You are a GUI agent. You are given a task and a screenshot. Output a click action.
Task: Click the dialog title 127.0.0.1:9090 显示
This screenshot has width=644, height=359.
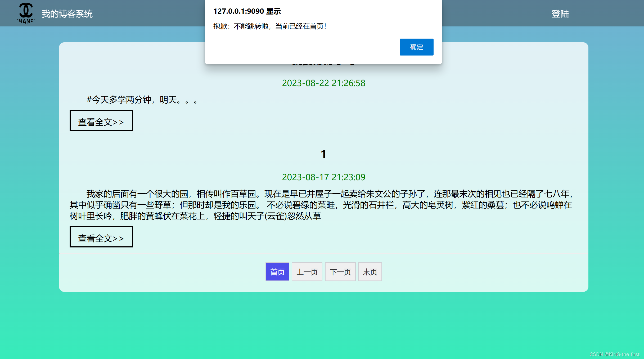247,11
